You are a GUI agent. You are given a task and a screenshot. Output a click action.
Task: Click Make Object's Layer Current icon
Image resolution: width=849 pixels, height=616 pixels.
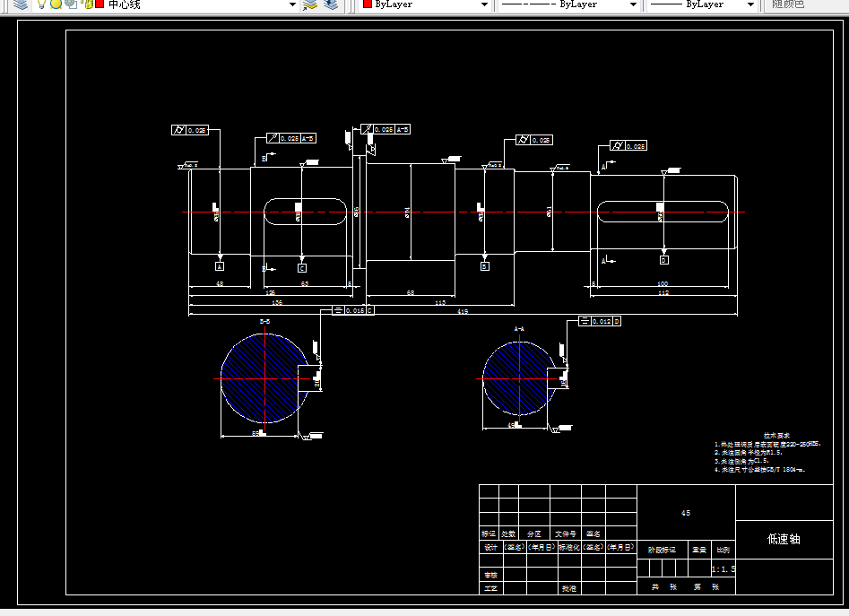click(x=310, y=4)
